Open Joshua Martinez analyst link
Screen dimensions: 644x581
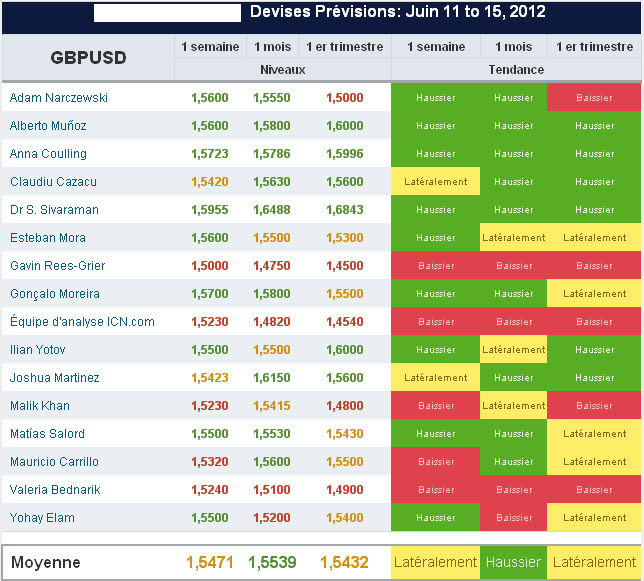pos(54,378)
